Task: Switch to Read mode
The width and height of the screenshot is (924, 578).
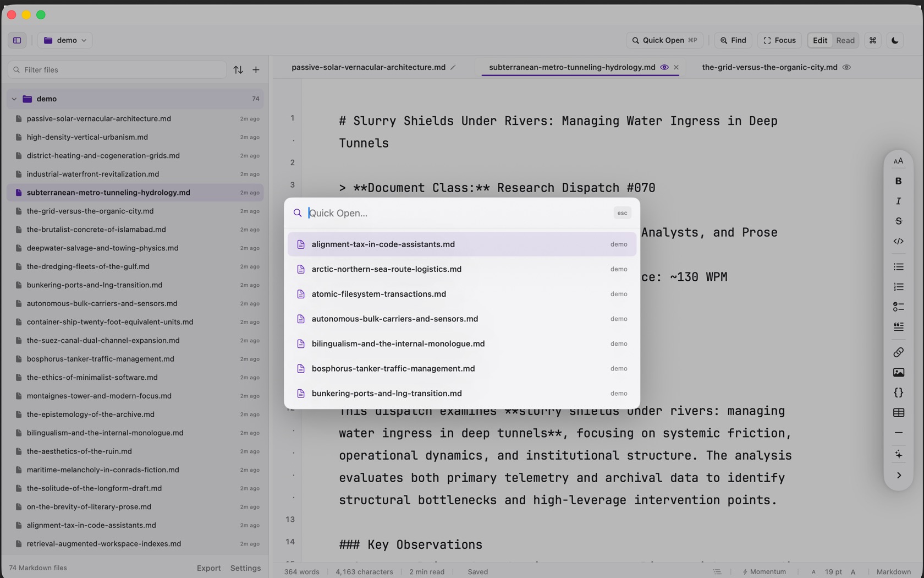Action: pos(845,40)
